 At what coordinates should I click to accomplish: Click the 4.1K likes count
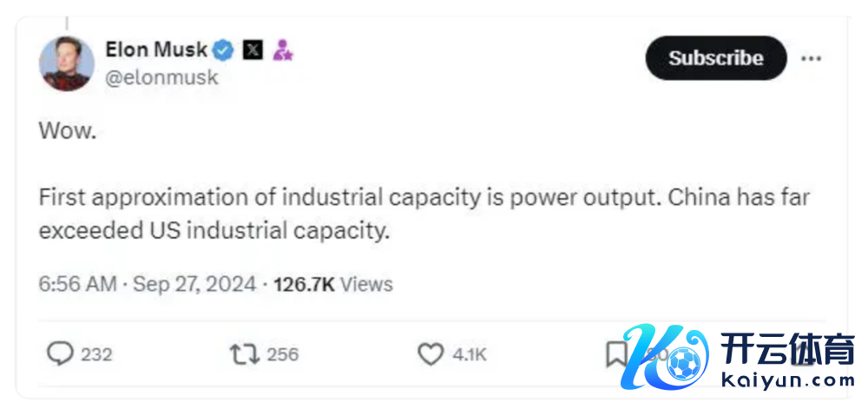point(470,354)
